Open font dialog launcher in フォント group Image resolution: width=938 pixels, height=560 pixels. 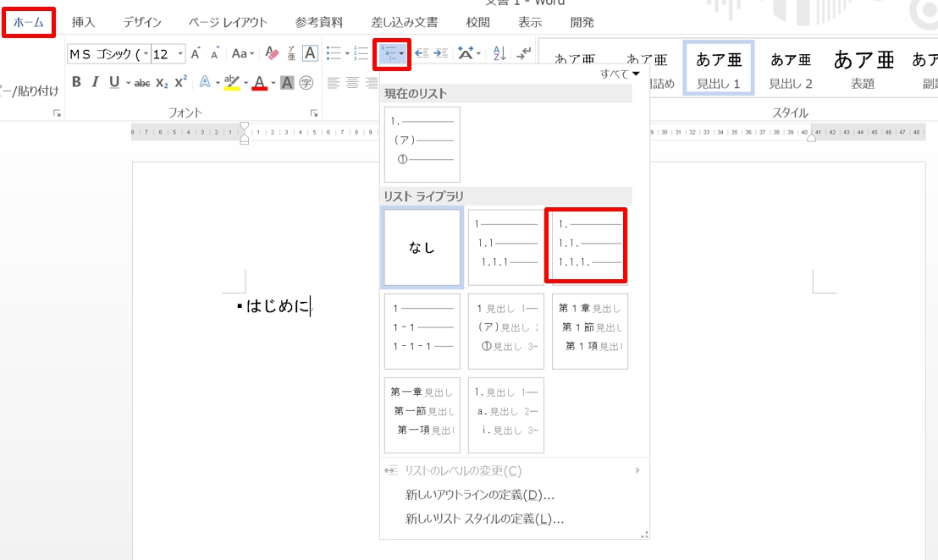tap(314, 113)
